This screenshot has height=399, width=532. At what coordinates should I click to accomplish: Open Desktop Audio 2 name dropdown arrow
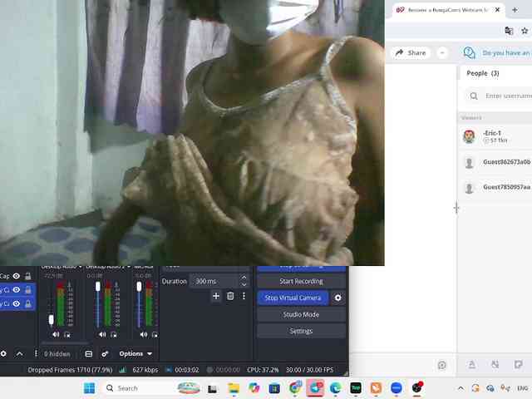point(129,267)
